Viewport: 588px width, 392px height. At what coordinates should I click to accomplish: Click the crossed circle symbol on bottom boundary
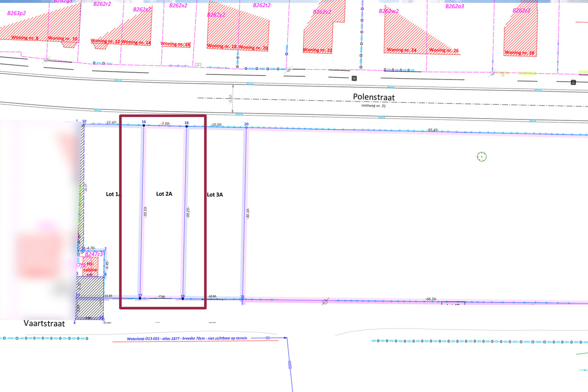(x=325, y=301)
